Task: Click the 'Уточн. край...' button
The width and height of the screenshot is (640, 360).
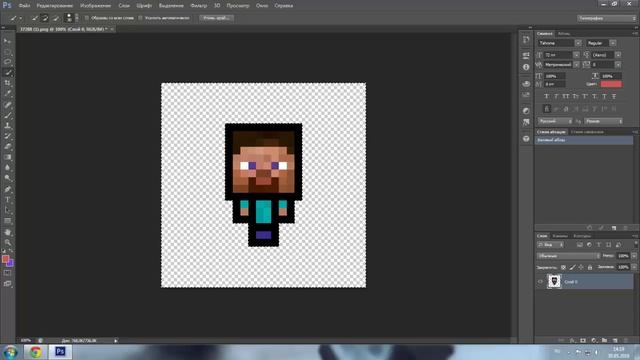Action: (x=217, y=18)
